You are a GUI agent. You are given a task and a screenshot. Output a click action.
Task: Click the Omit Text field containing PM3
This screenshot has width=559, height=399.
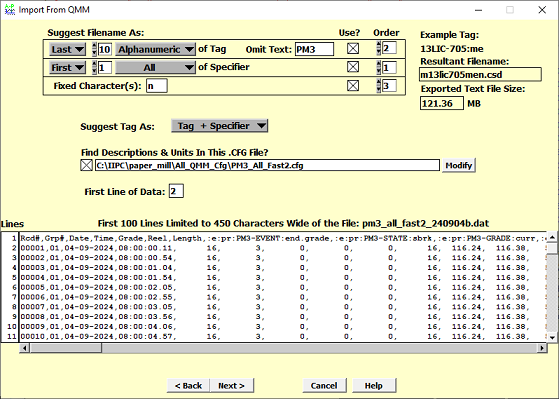click(x=314, y=49)
